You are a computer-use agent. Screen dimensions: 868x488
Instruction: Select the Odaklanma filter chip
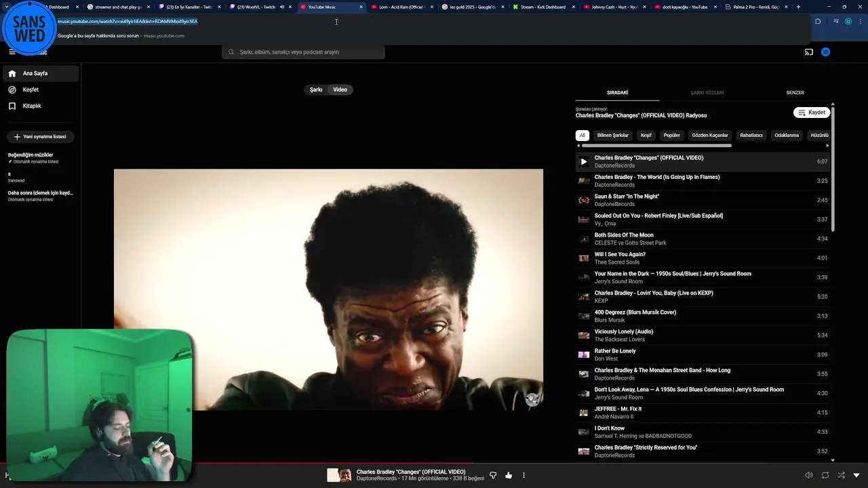pyautogui.click(x=787, y=136)
